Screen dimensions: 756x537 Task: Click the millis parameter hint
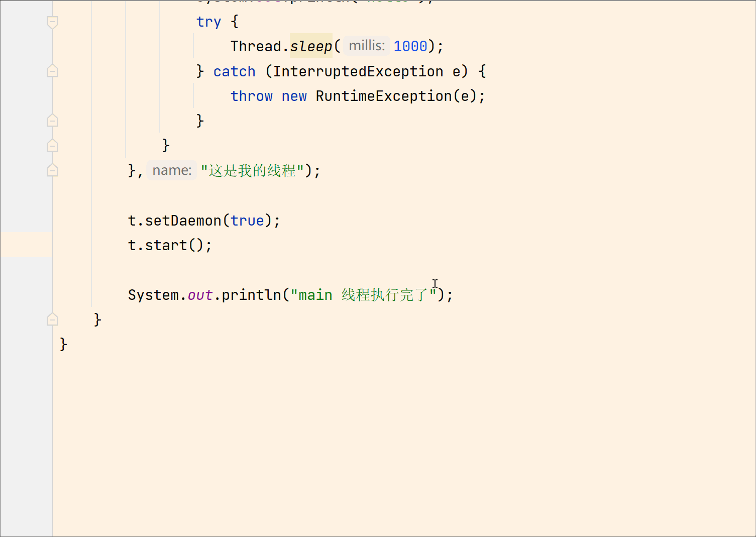click(x=366, y=45)
